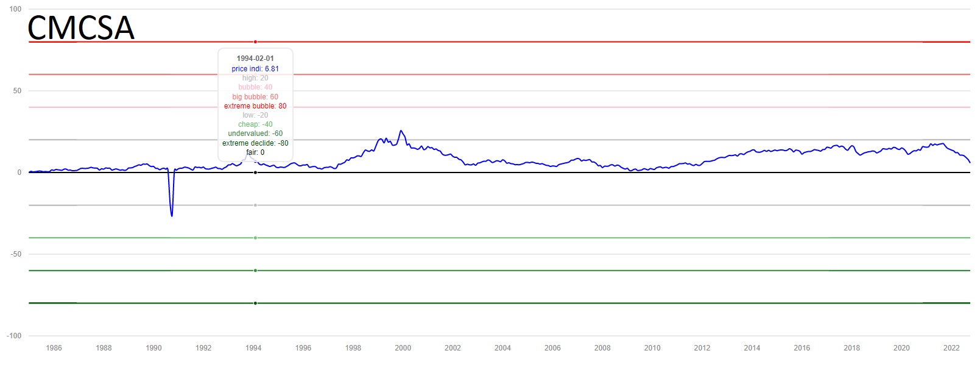Screen dimensions: 980x370
Task: Click the 1992 x-axis label
Action: tap(203, 348)
